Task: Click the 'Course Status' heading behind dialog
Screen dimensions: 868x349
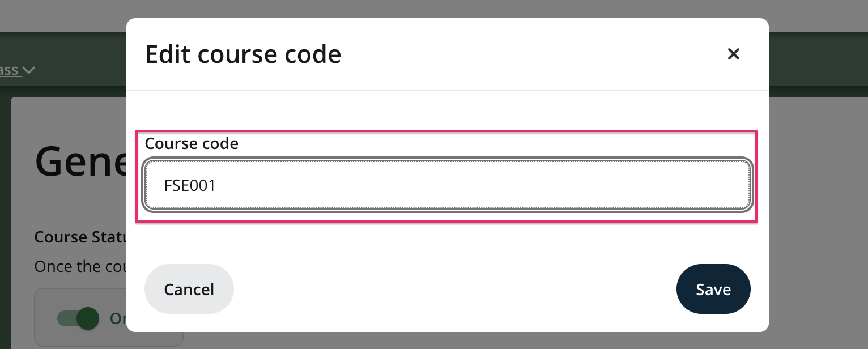Action: coord(80,237)
